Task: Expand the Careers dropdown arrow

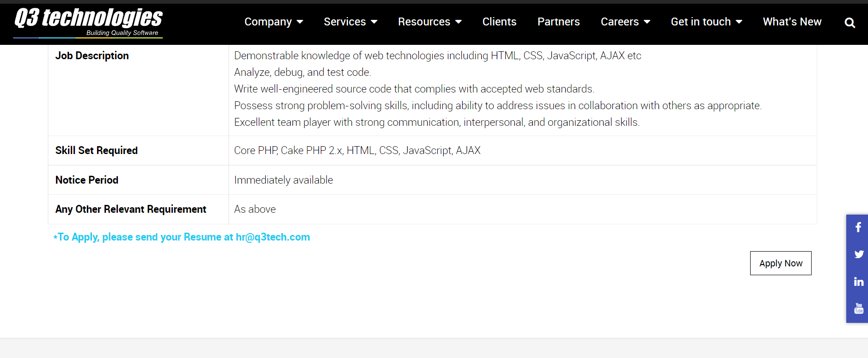Action: (x=647, y=22)
